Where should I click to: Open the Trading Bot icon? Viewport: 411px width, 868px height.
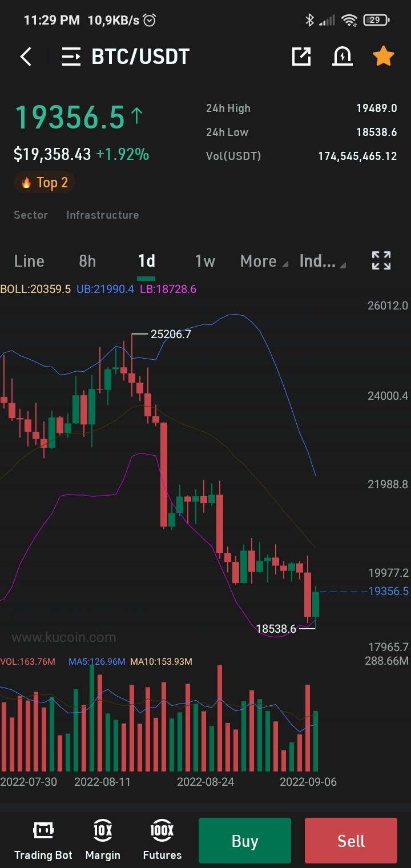coord(43,841)
